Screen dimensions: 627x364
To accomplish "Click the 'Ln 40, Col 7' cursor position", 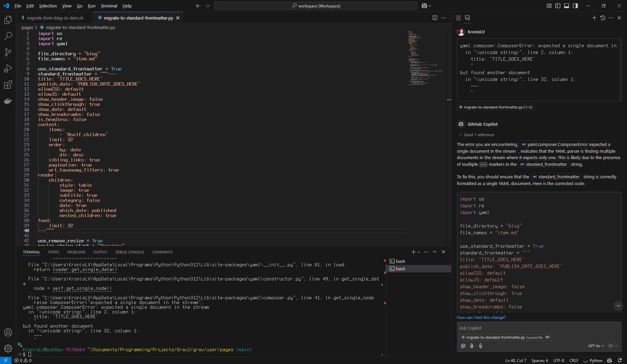I will point(516,360).
